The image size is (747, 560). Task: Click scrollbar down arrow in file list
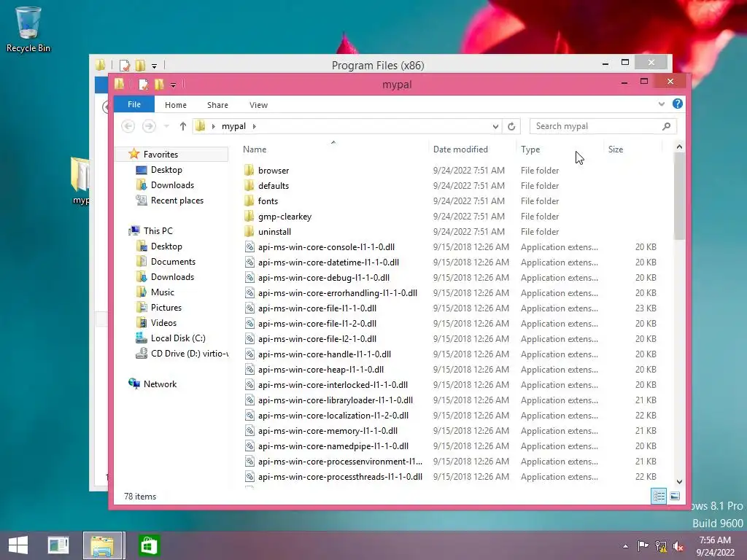[679, 481]
